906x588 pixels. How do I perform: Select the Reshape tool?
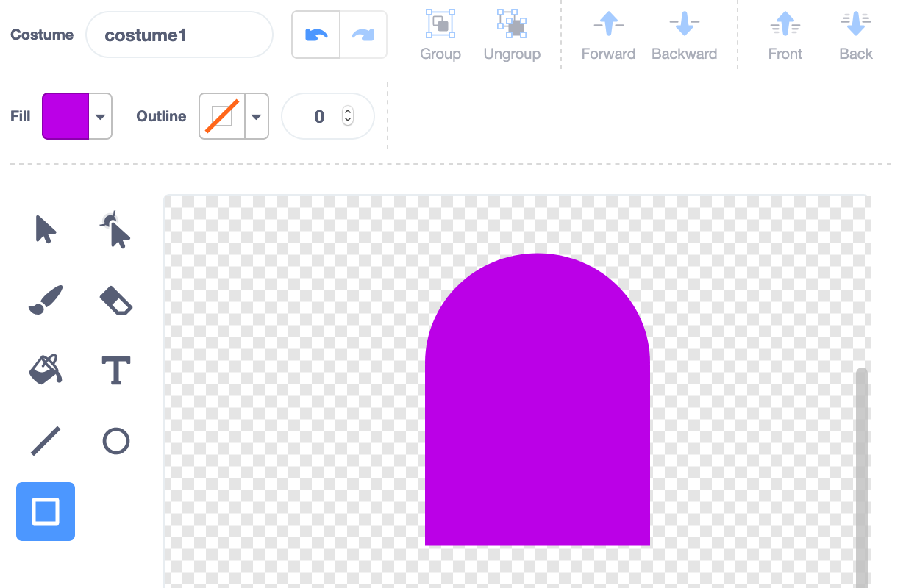click(x=115, y=230)
